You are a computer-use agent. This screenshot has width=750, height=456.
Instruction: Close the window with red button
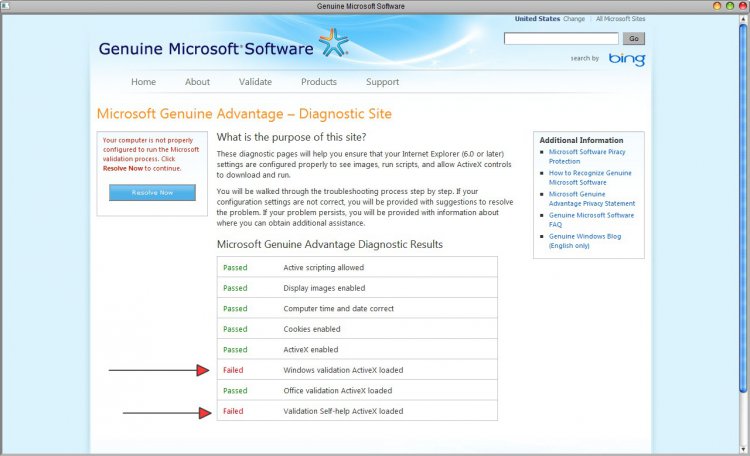[x=743, y=6]
